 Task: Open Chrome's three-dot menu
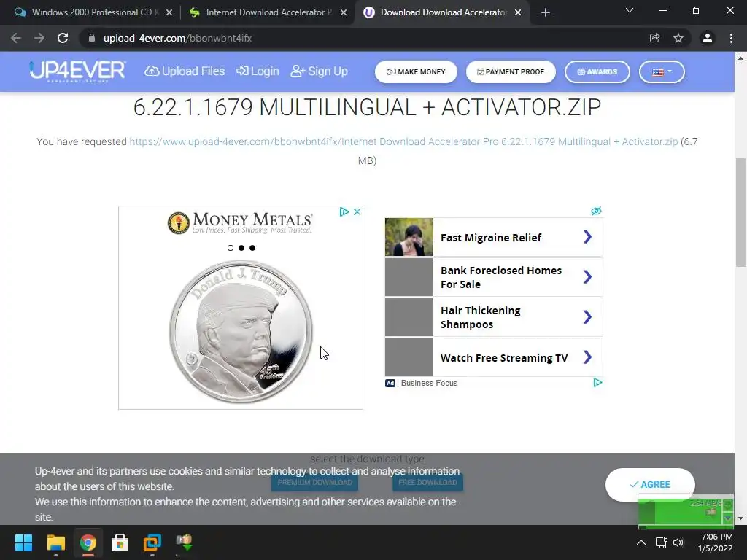click(731, 38)
